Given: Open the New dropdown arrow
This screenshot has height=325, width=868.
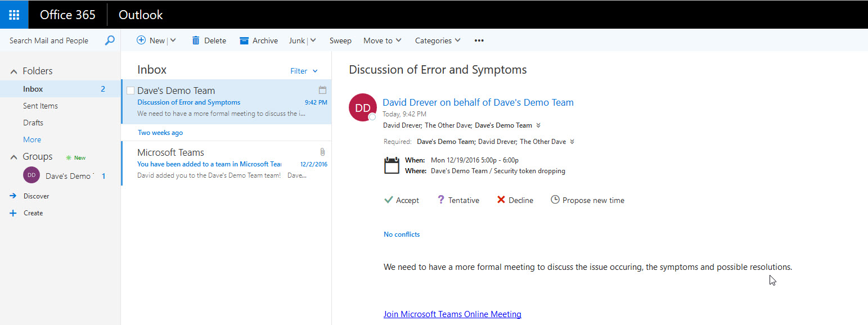Looking at the screenshot, I should click(x=173, y=40).
